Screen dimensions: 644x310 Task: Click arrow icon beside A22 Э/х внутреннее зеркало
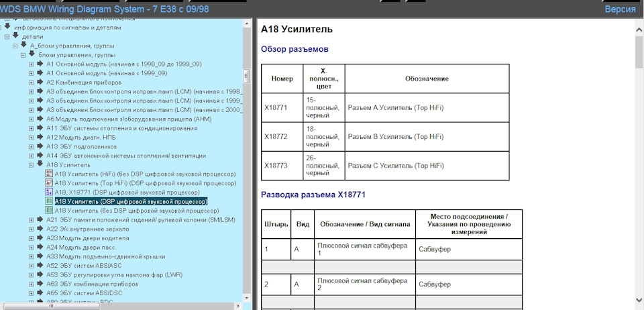click(x=40, y=229)
